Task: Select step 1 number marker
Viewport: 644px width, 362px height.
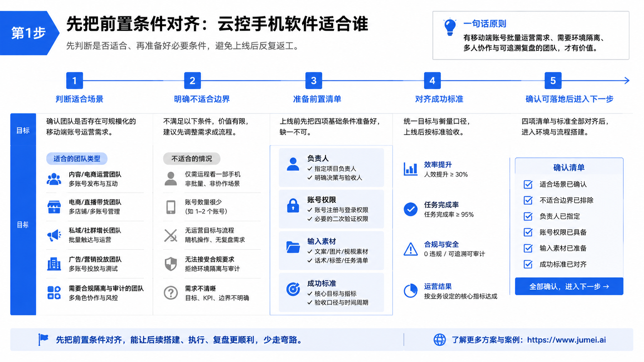Action: (75, 81)
